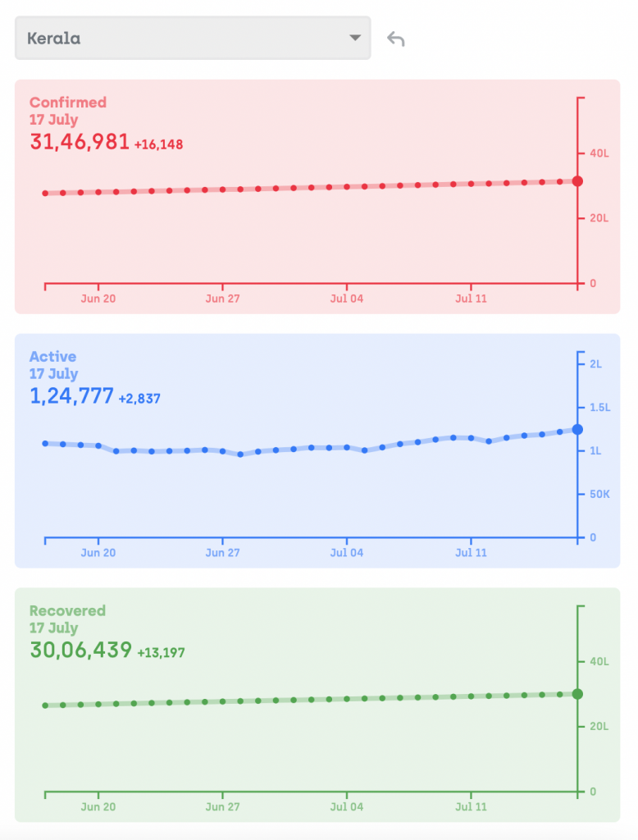
Task: Click the Confirmed card title
Action: (x=68, y=103)
